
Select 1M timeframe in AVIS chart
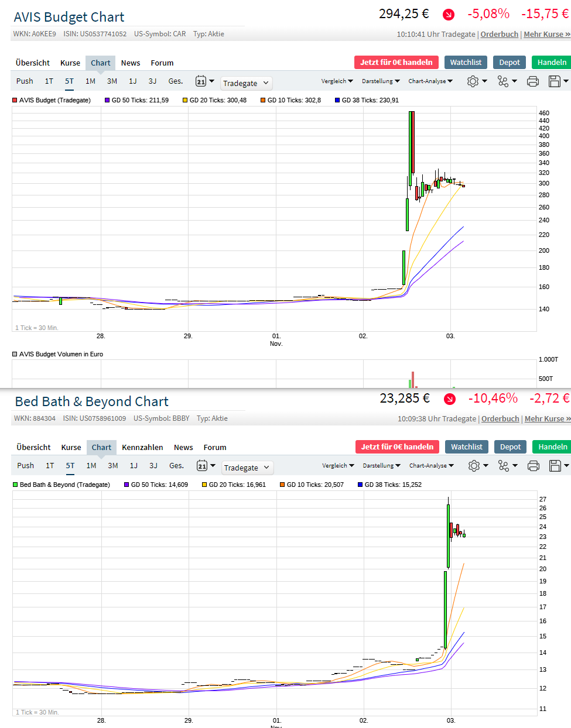click(x=90, y=81)
